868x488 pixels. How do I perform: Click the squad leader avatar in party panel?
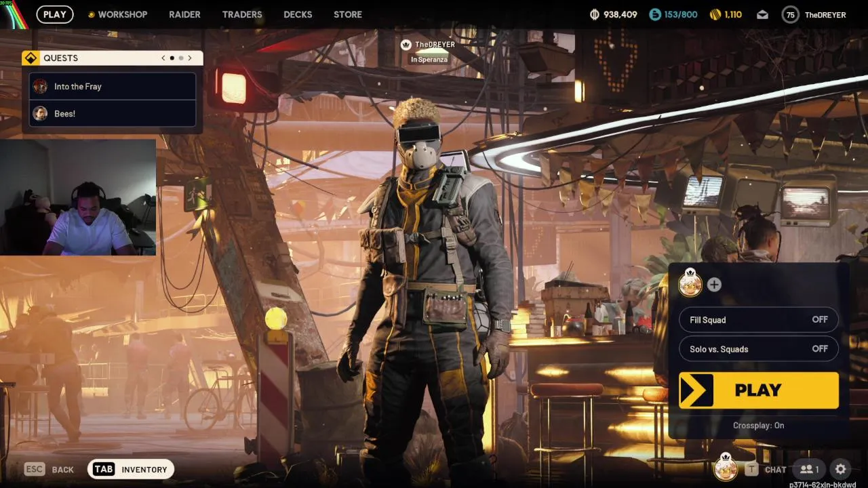coord(690,283)
